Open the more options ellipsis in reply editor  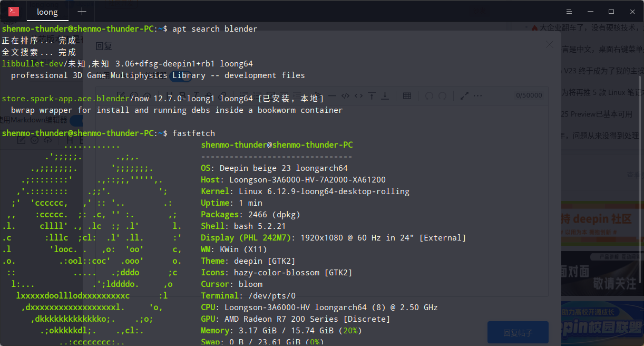pyautogui.click(x=477, y=95)
